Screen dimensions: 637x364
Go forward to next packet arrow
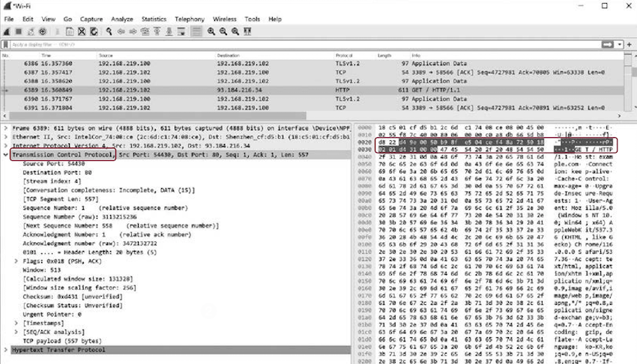(x=133, y=31)
